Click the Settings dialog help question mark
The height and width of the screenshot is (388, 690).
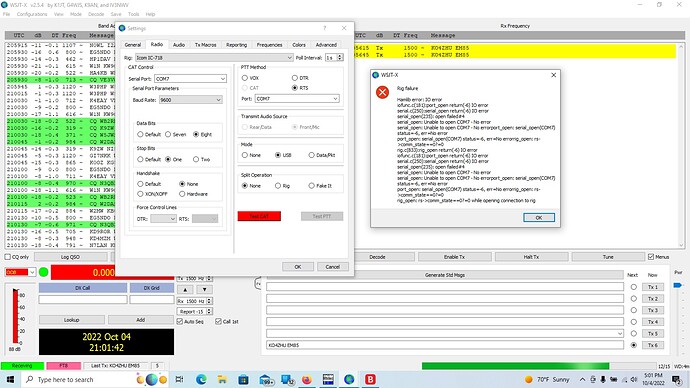pyautogui.click(x=325, y=28)
